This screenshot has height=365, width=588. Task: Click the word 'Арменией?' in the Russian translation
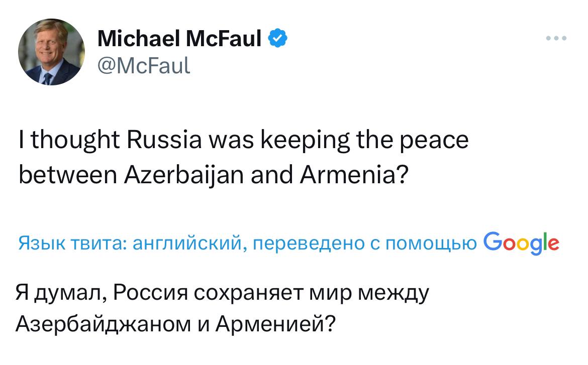[x=275, y=324]
